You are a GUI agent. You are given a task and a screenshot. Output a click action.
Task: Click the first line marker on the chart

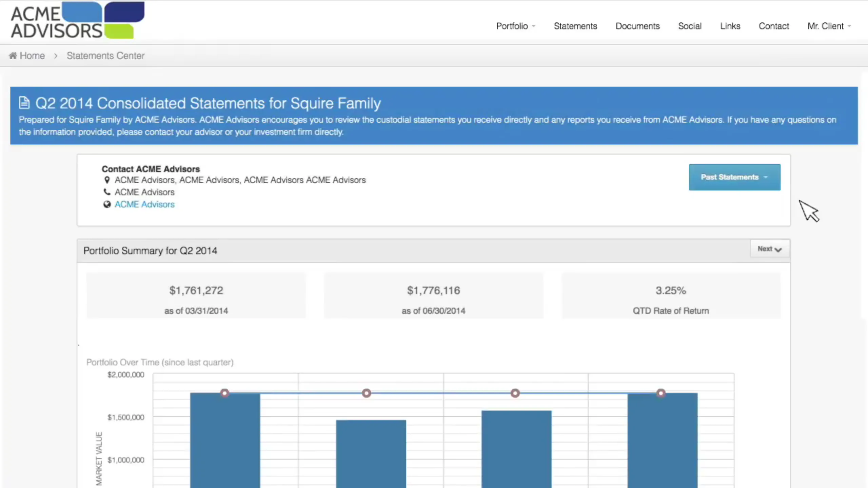pos(225,393)
